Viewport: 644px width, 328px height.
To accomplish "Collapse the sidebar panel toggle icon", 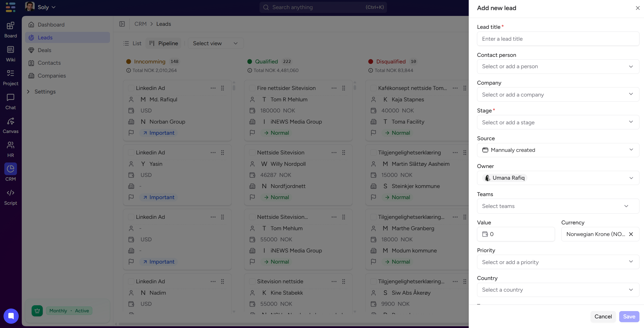I will coord(122,24).
